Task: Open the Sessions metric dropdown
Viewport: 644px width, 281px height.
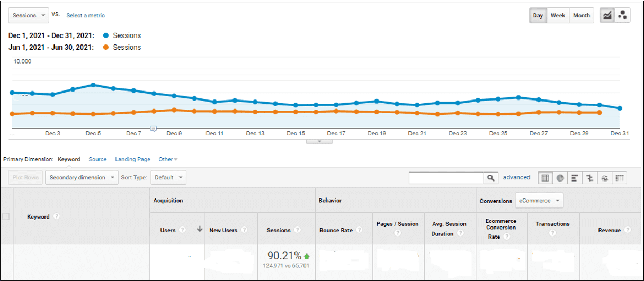Action: coord(29,15)
